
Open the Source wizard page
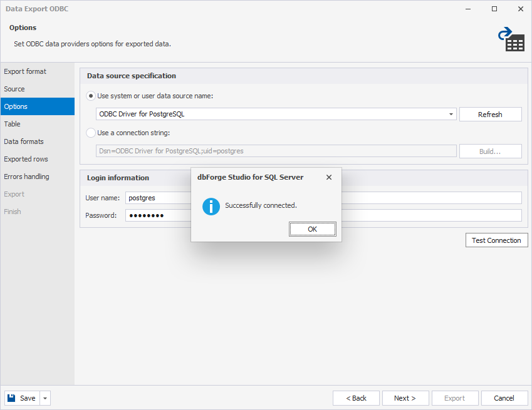(14, 89)
